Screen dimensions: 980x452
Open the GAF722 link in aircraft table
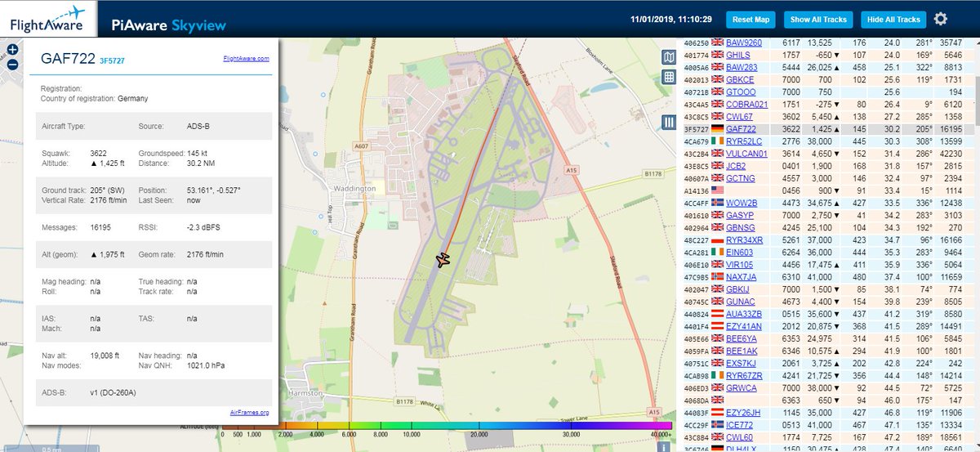point(741,129)
